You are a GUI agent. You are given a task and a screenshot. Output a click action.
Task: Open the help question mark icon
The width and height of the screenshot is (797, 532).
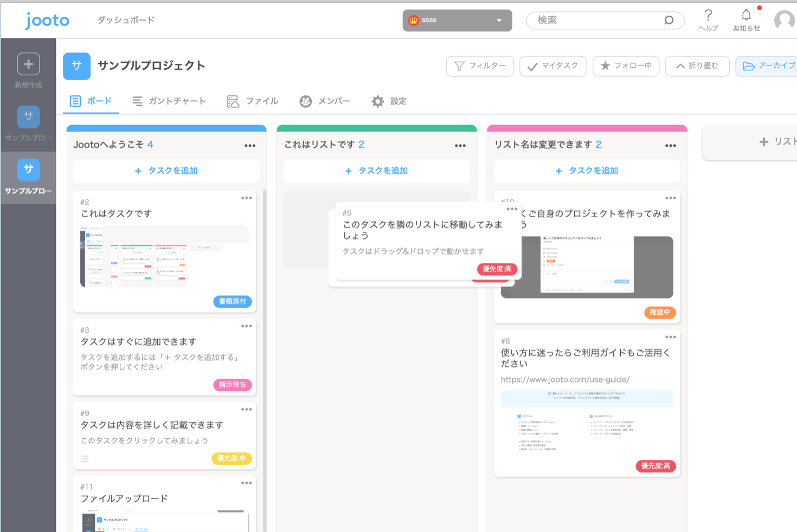(708, 15)
